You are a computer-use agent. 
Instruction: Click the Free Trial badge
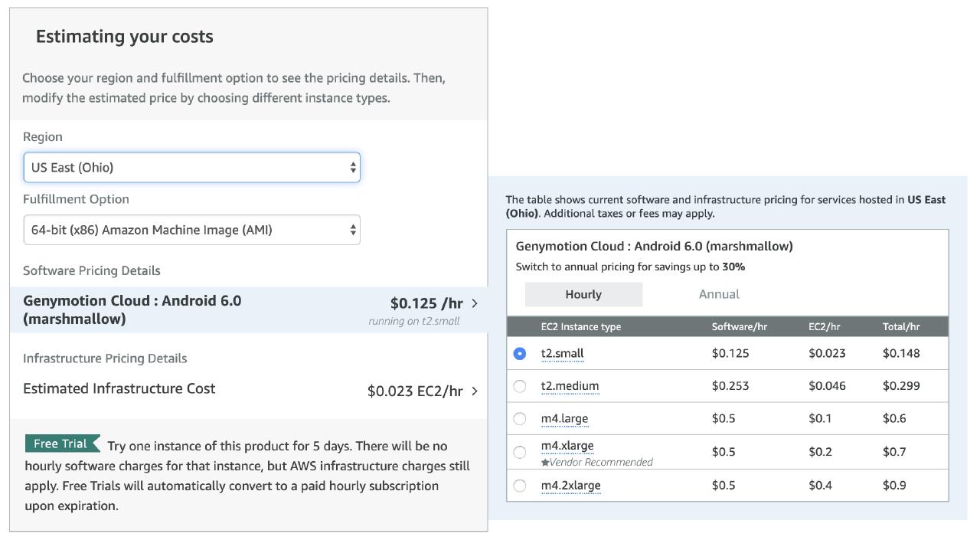pos(62,443)
